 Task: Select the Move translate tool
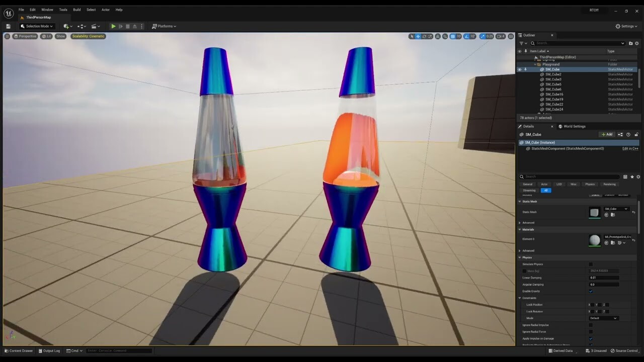[x=418, y=36]
